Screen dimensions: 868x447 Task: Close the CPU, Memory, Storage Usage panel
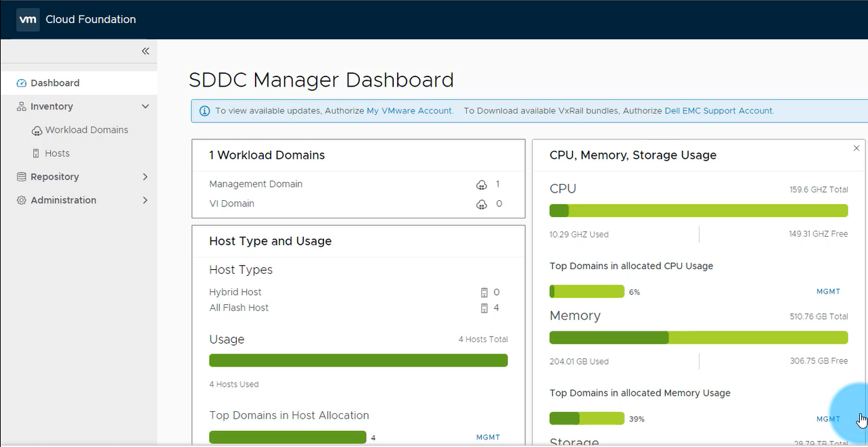(856, 148)
